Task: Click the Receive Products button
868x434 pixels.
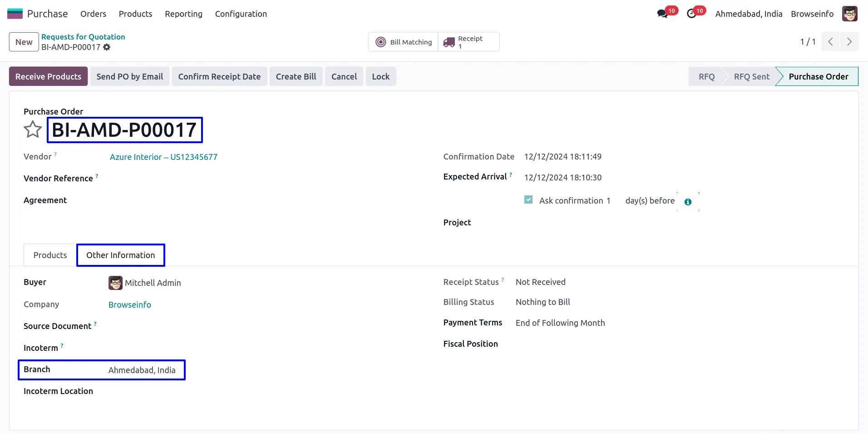Action: (x=48, y=76)
